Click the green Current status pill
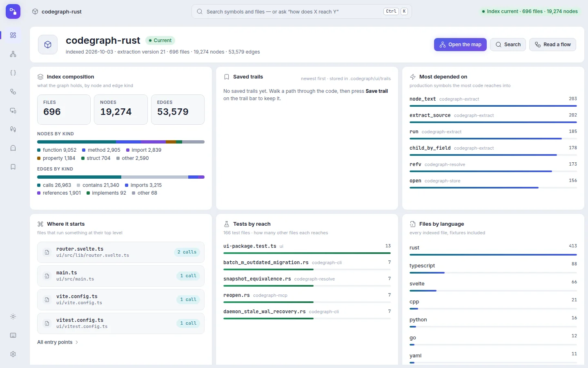 pyautogui.click(x=160, y=40)
